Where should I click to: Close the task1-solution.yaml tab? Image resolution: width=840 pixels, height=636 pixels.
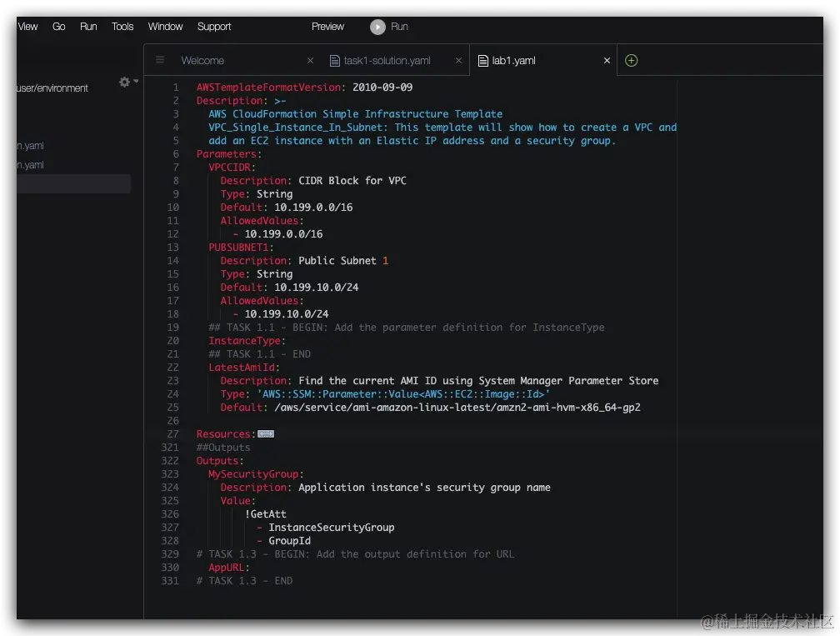pyautogui.click(x=458, y=61)
